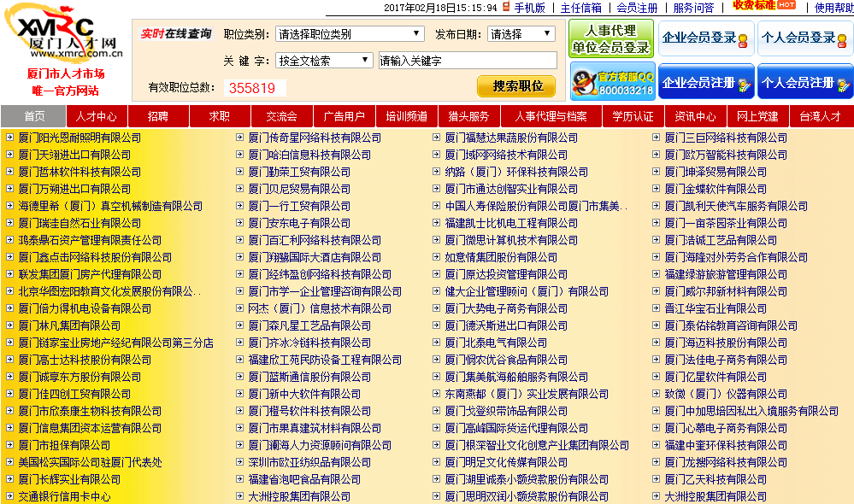Open company link 网杰（厦门）信息技术有限公司
This screenshot has width=854, height=504.
tap(320, 308)
